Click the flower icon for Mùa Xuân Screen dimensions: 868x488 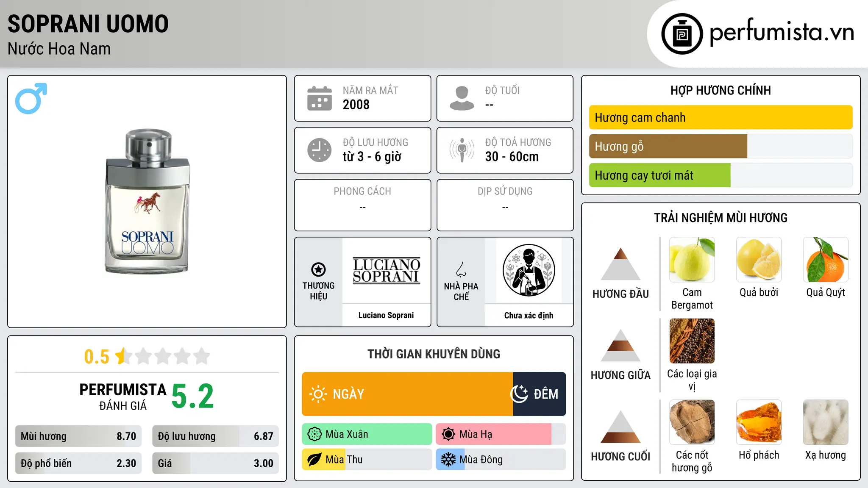click(314, 434)
